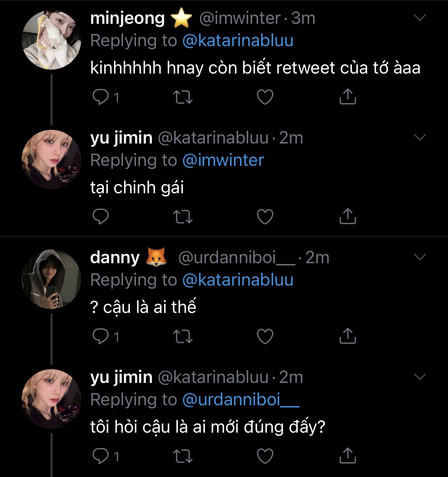Share danny's tweet
The image size is (448, 477).
(348, 336)
